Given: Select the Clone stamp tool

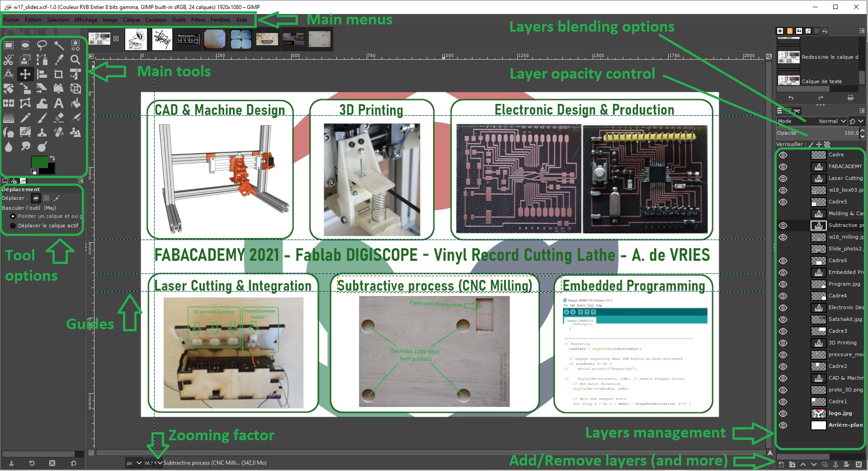Looking at the screenshot, I should pyautogui.click(x=42, y=132).
